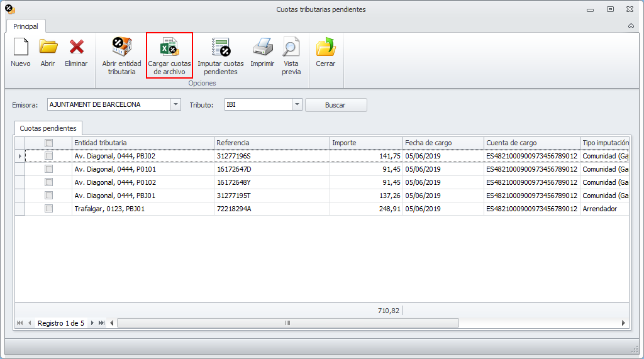644x359 pixels.
Task: Open a record with the Abrir icon
Action: point(48,47)
